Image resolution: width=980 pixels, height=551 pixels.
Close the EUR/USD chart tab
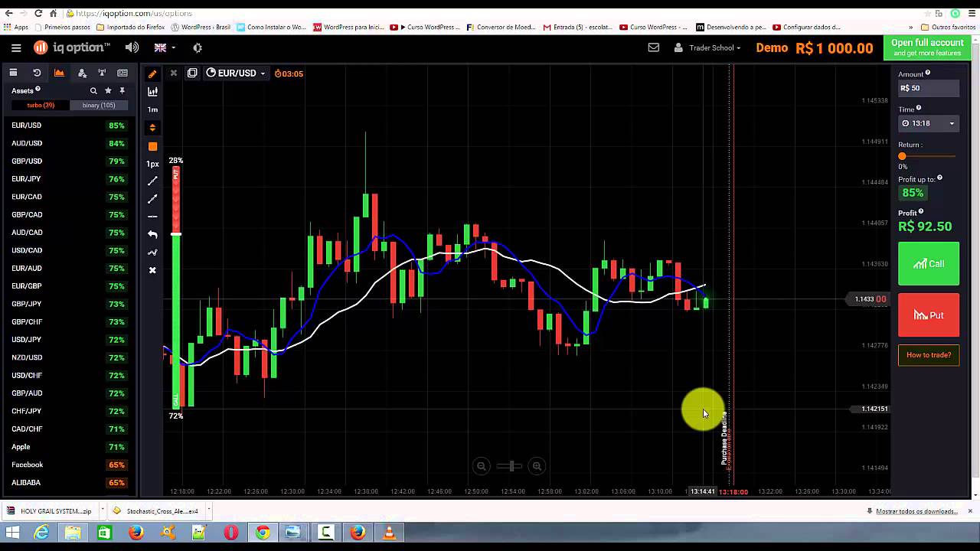(174, 73)
